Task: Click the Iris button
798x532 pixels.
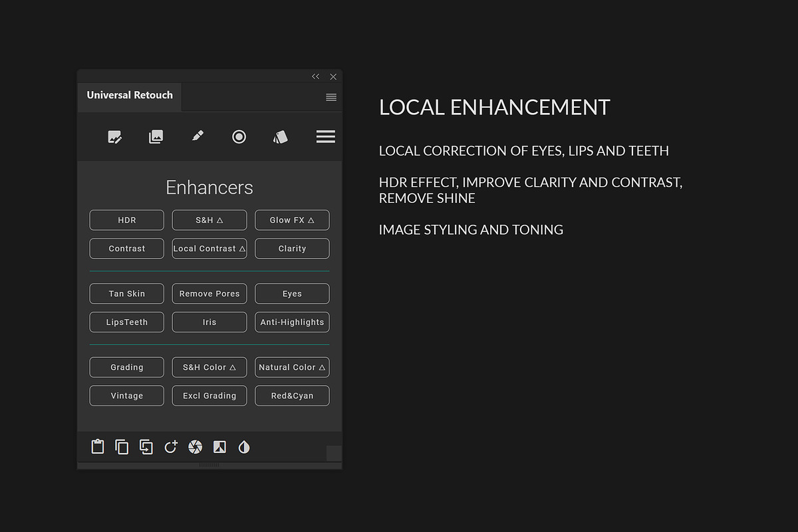Action: 209,323
